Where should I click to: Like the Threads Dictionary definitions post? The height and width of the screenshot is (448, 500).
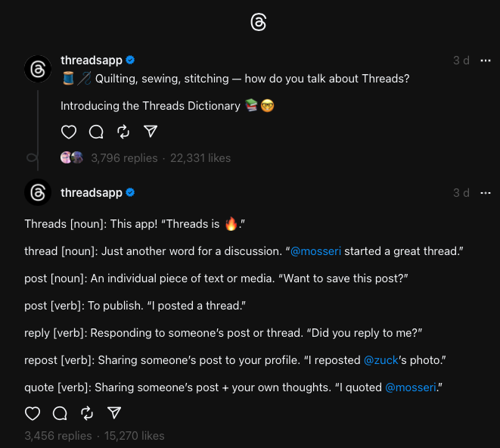33,413
